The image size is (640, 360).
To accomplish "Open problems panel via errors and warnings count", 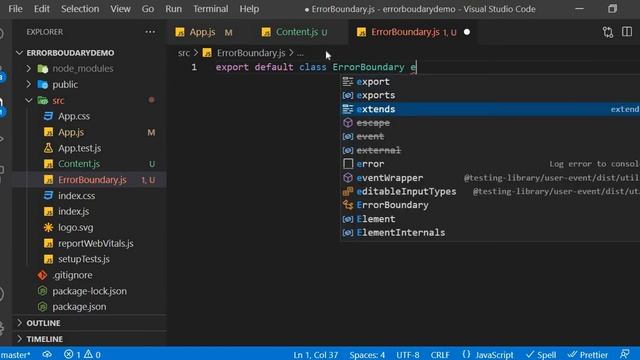I will [82, 354].
